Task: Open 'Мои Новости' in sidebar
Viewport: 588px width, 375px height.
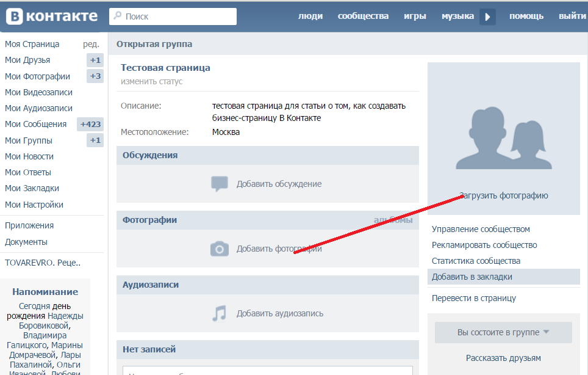Action: 29,156
